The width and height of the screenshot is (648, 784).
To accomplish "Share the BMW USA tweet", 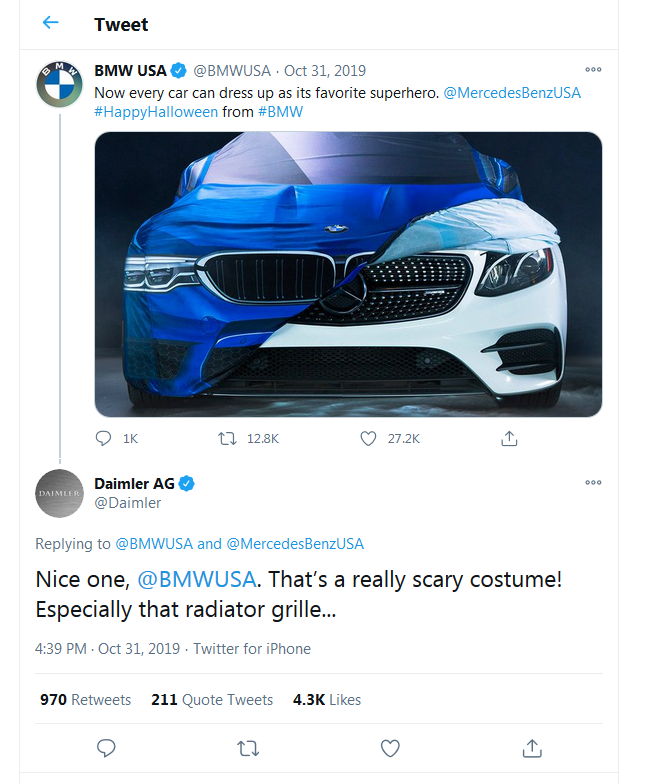I will 509,438.
